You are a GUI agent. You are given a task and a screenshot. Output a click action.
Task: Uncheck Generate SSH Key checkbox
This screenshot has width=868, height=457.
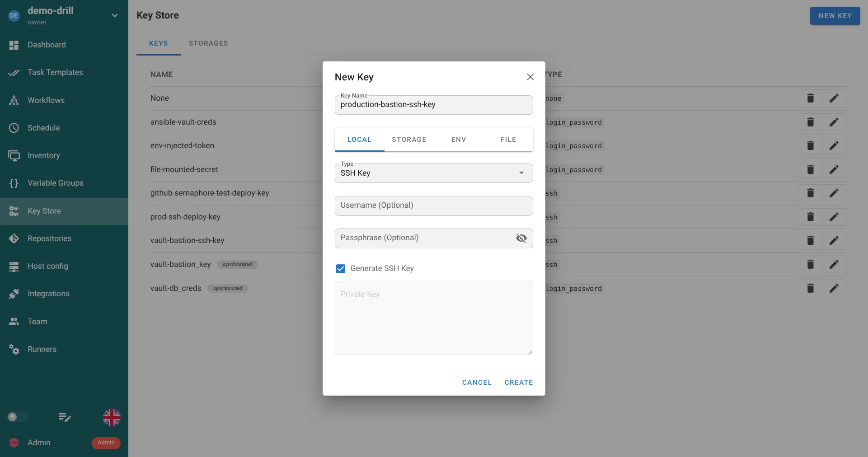[341, 269]
